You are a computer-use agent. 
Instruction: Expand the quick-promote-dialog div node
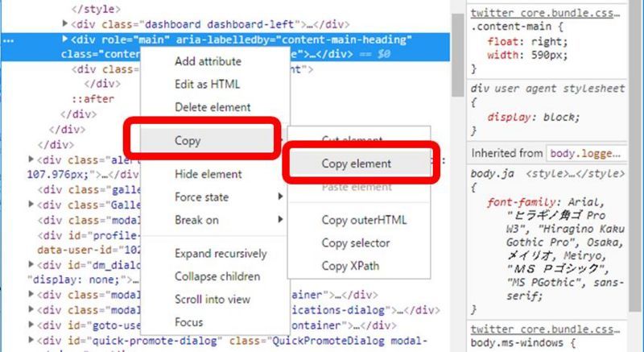pos(31,340)
